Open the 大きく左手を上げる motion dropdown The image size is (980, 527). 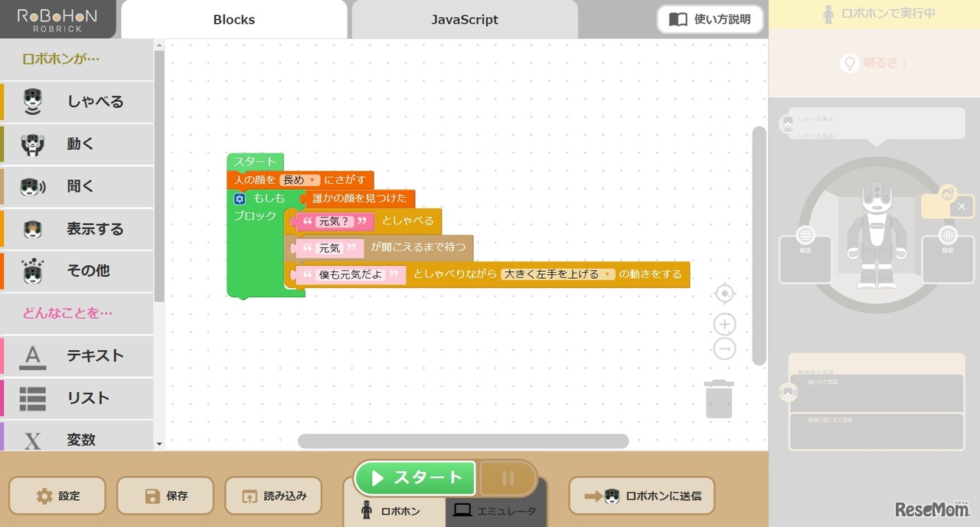click(x=558, y=273)
